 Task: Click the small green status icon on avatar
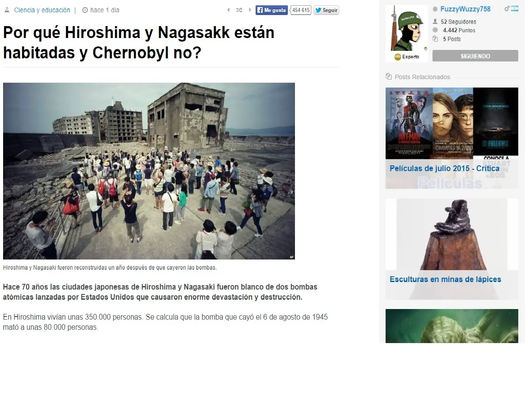pyautogui.click(x=426, y=49)
